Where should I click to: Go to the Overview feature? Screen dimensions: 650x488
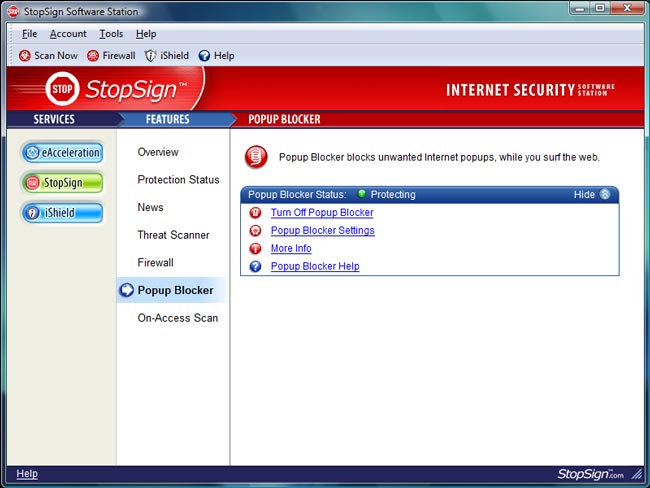pyautogui.click(x=158, y=152)
